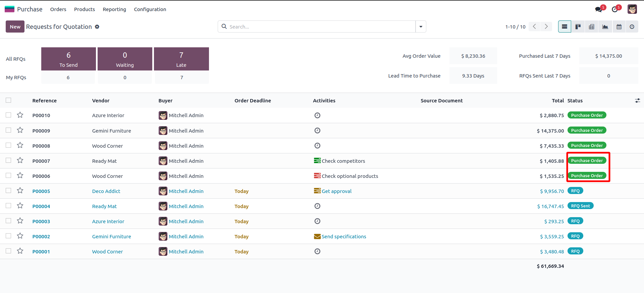
Task: Open settings gear beside Requests for Quotation
Action: click(97, 27)
